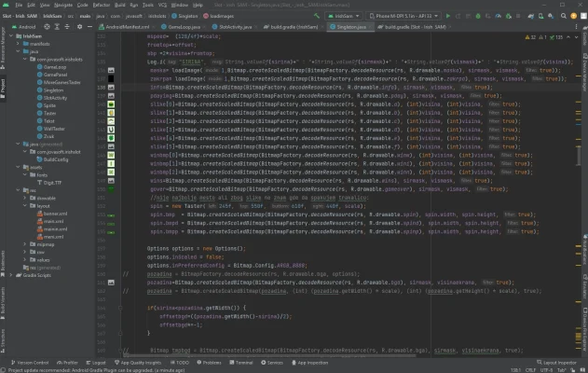
Task: Go to next highlighted error arrow
Action: coord(577,37)
